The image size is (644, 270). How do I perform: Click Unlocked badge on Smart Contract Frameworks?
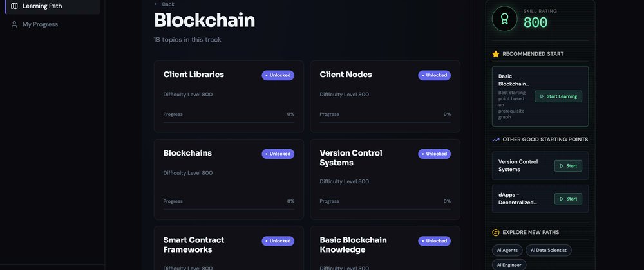click(278, 241)
